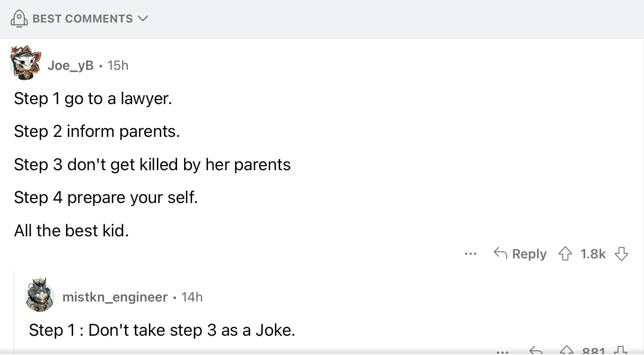Click the reply arrow icon on Joe_yB's comment
The height and width of the screenshot is (355, 644).
[x=500, y=254]
